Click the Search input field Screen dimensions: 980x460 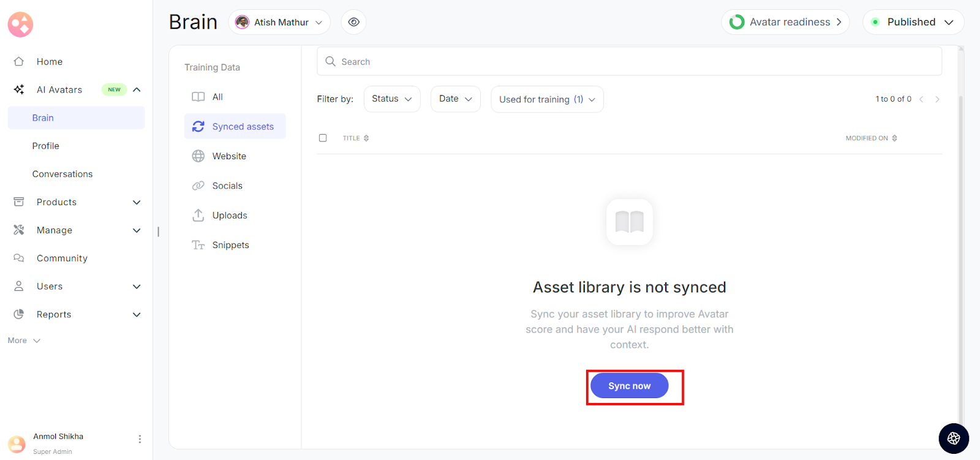pos(629,61)
